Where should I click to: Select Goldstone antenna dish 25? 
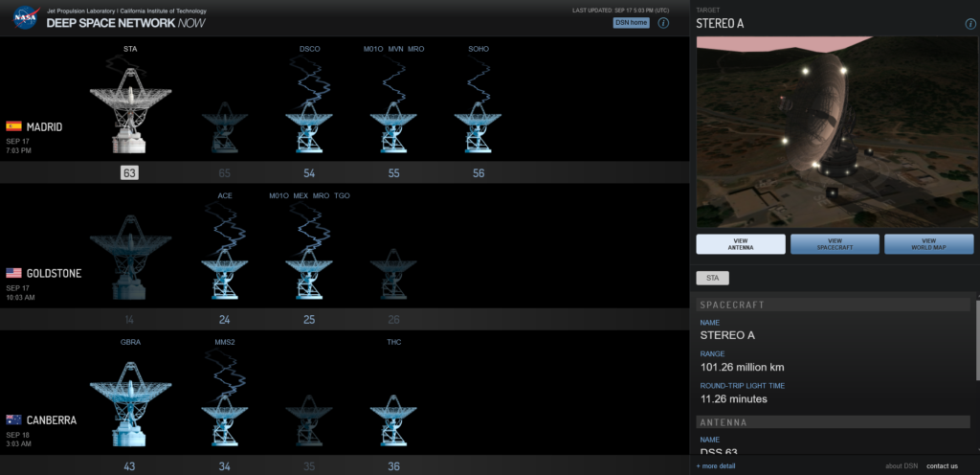[309, 274]
